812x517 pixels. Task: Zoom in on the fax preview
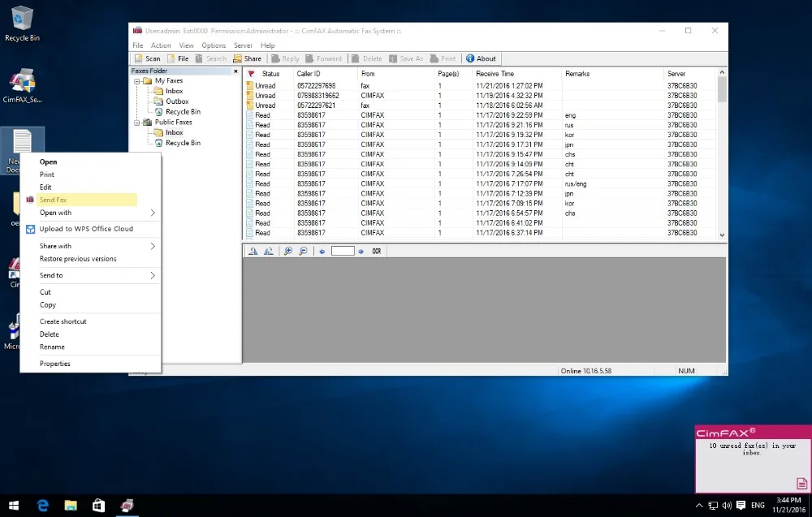(288, 252)
